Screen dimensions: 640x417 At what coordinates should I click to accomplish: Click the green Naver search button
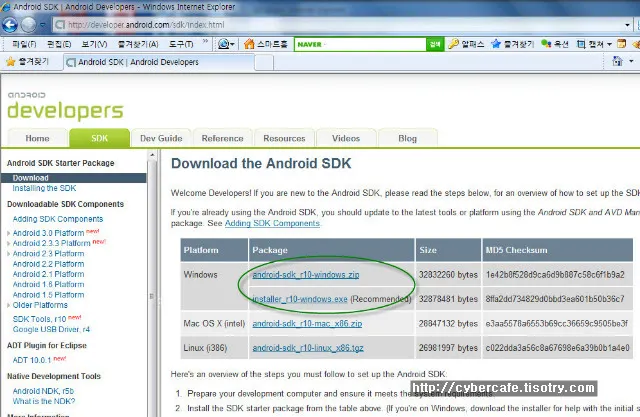tap(435, 44)
